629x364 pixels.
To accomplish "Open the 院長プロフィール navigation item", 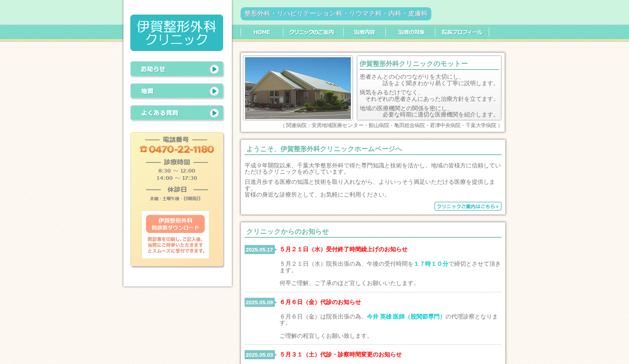I will 462,32.
